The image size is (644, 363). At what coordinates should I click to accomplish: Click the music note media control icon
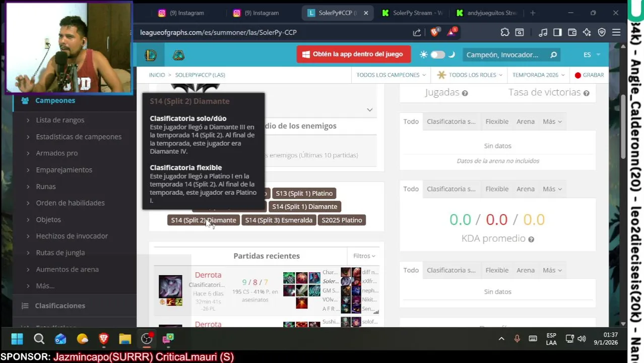[543, 32]
